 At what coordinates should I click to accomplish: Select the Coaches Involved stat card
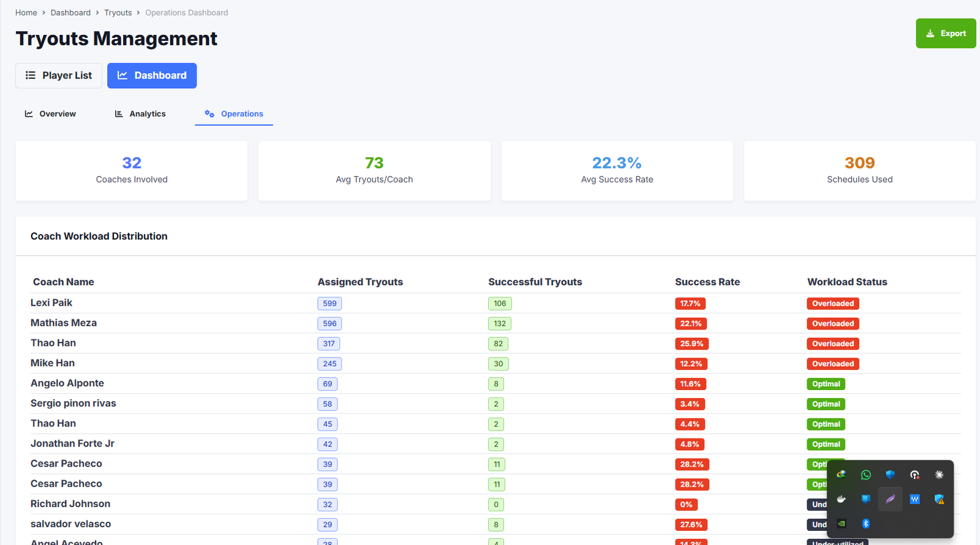coord(132,171)
